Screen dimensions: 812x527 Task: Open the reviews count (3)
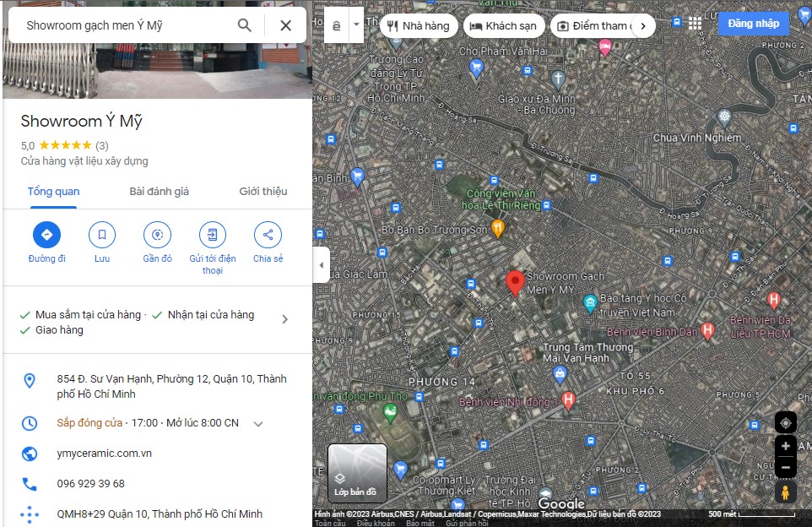[x=102, y=145]
